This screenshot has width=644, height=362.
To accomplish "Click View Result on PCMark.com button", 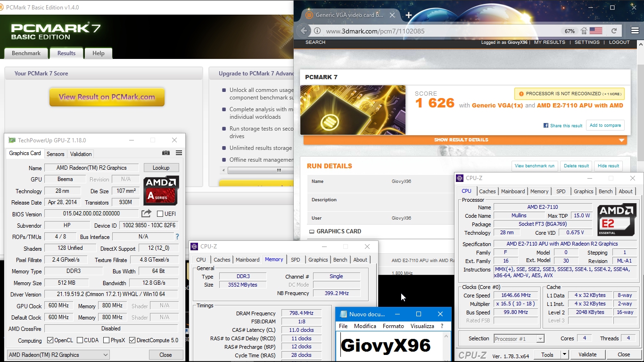I will coord(107,97).
